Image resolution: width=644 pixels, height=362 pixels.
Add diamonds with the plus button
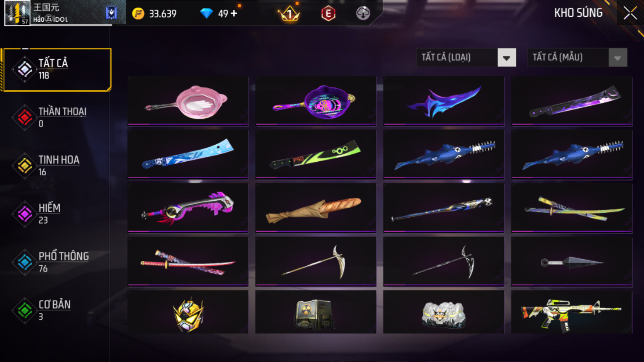coord(234,14)
